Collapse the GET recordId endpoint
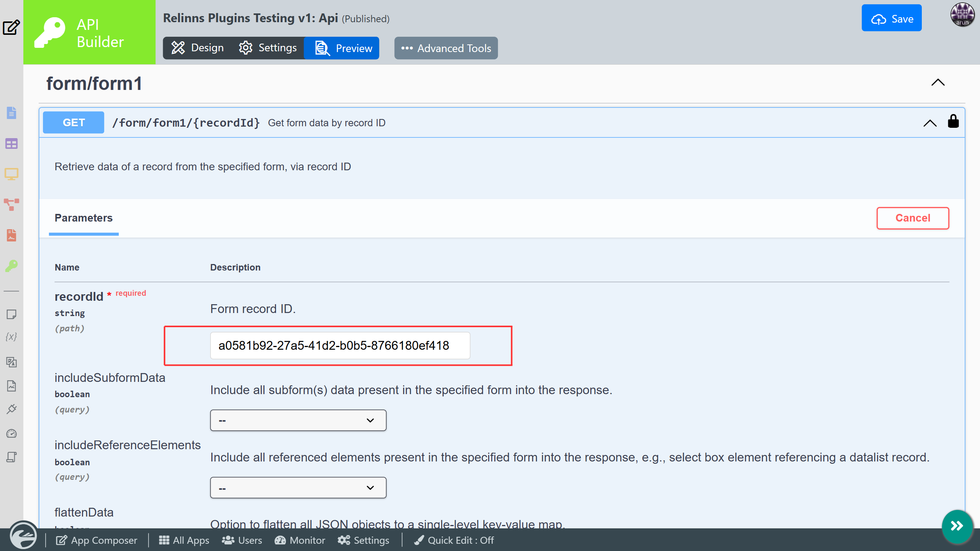This screenshot has width=980, height=551. [929, 123]
